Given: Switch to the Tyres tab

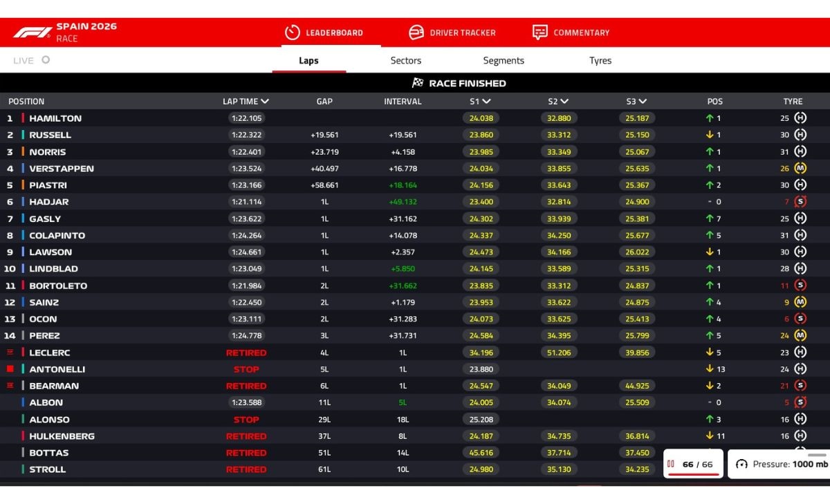Looking at the screenshot, I should tap(600, 60).
